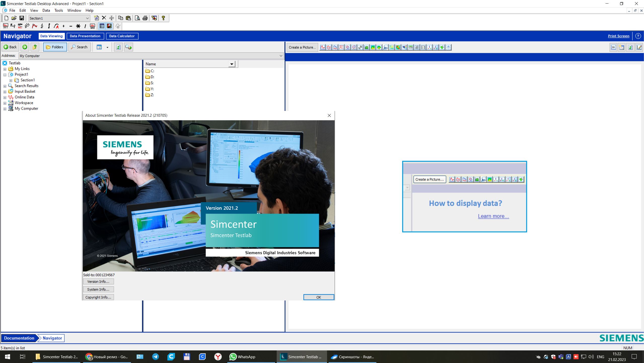Click the Paste clipboard icon
The height and width of the screenshot is (363, 644).
pos(128,18)
